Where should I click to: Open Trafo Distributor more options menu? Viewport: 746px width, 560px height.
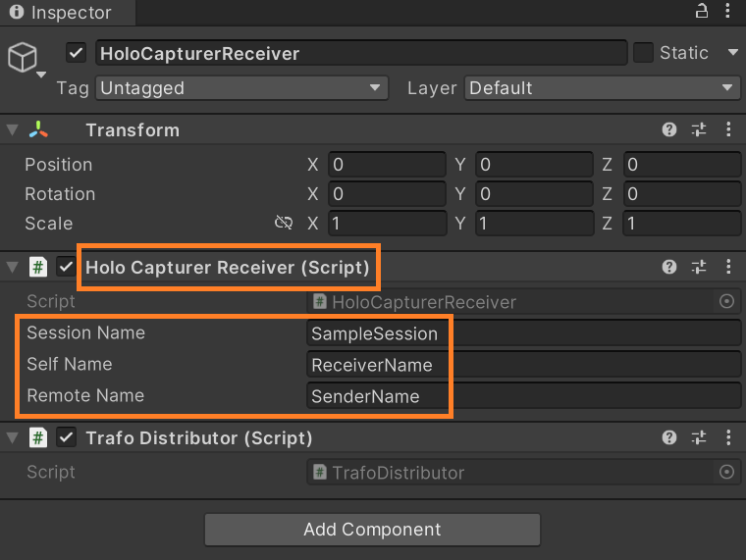[727, 437]
